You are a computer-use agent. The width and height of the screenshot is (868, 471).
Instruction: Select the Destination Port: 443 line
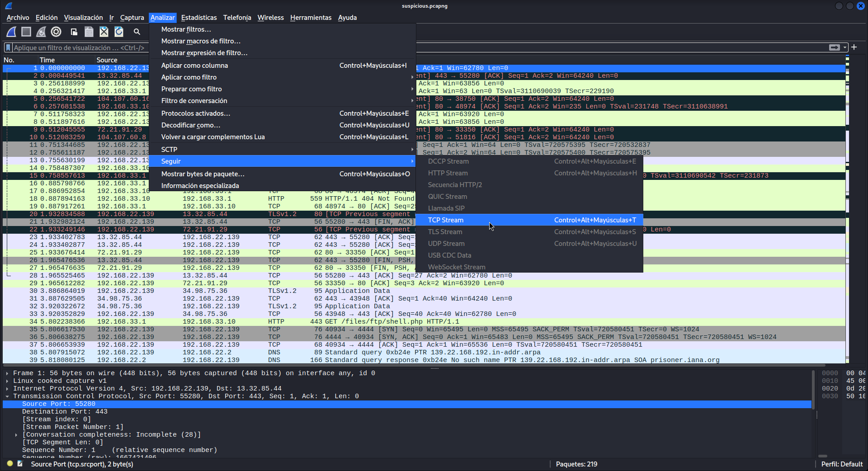click(x=407, y=412)
